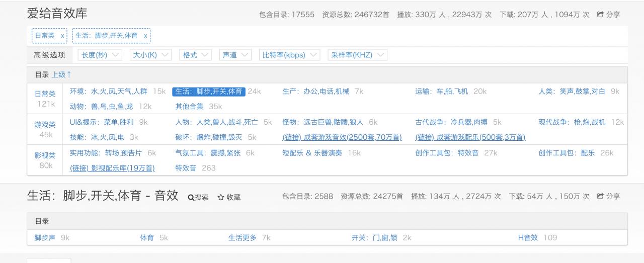Open the 大小(K) dropdown
The height and width of the screenshot is (263, 644).
[150, 55]
